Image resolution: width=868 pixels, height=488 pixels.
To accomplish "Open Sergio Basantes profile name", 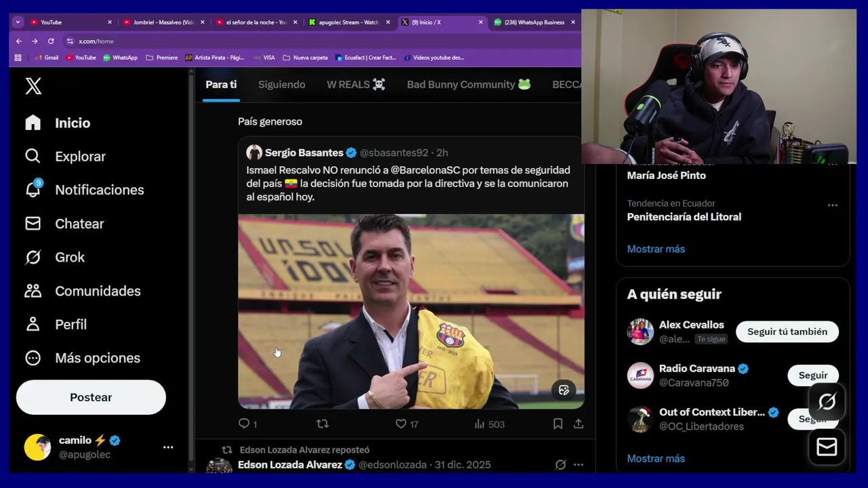I will click(304, 152).
